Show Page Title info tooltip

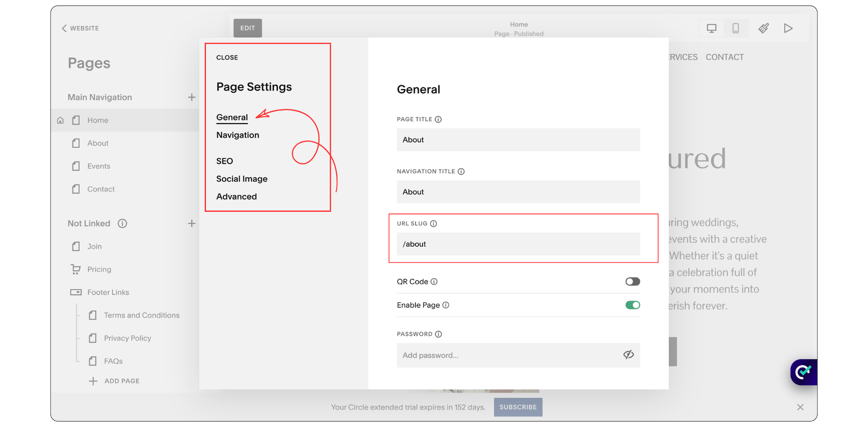pyautogui.click(x=438, y=119)
